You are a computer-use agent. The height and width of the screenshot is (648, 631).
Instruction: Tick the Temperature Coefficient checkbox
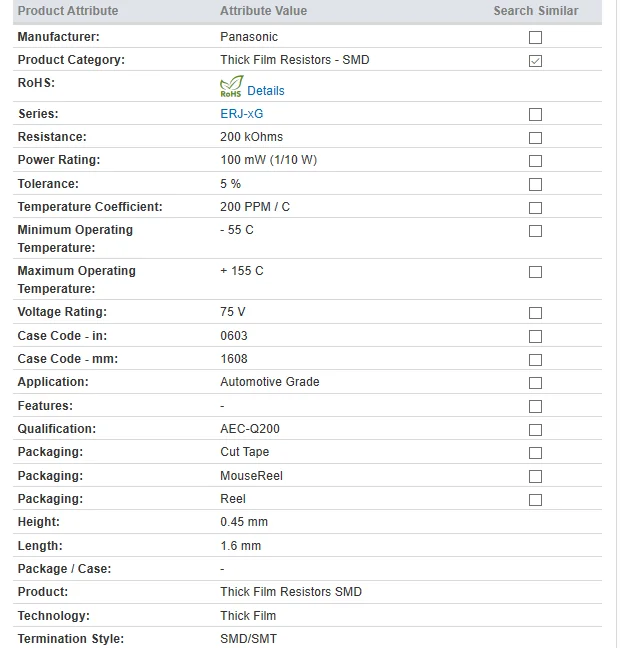click(535, 207)
